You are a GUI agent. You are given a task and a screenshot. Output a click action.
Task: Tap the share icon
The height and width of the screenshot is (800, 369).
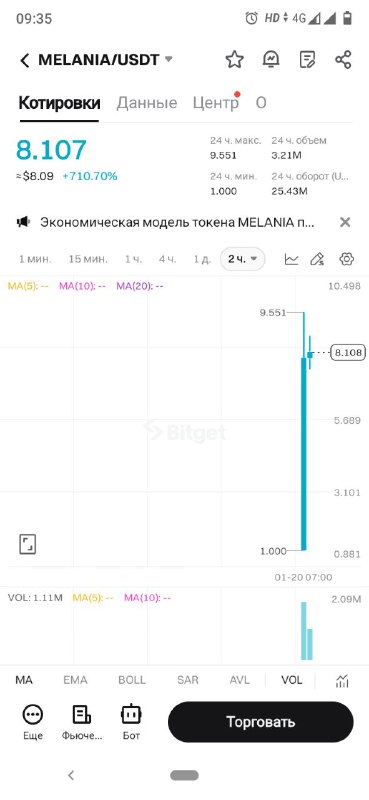pyautogui.click(x=343, y=60)
